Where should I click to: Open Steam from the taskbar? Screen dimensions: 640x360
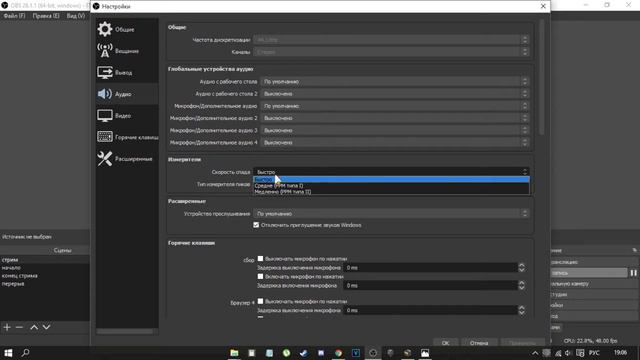pyautogui.click(x=304, y=353)
